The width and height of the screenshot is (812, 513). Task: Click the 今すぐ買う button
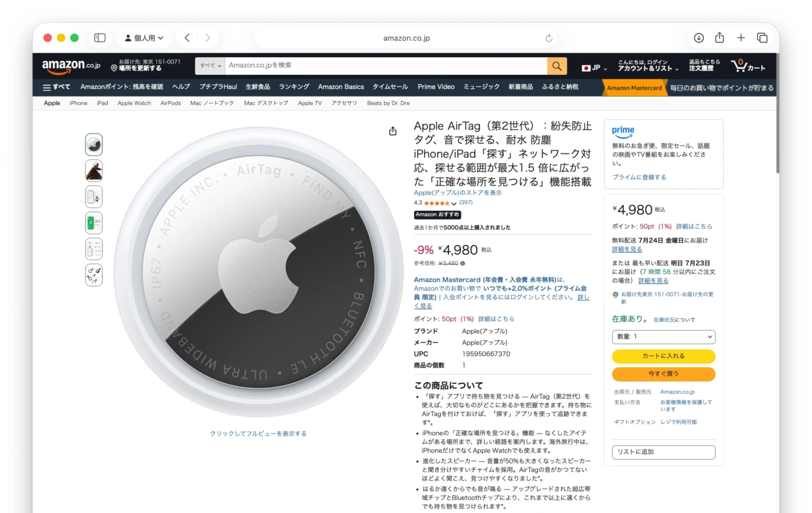[664, 374]
